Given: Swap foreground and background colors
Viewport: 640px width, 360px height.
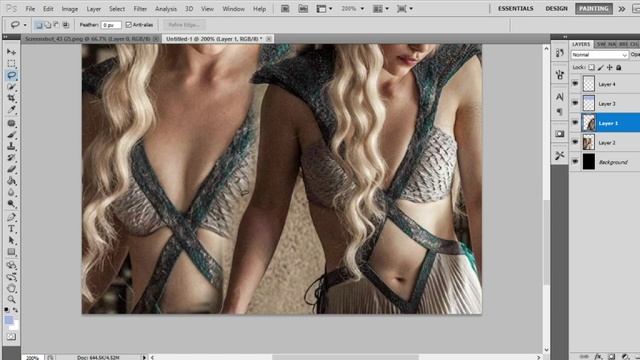Looking at the screenshot, I should pos(16,310).
